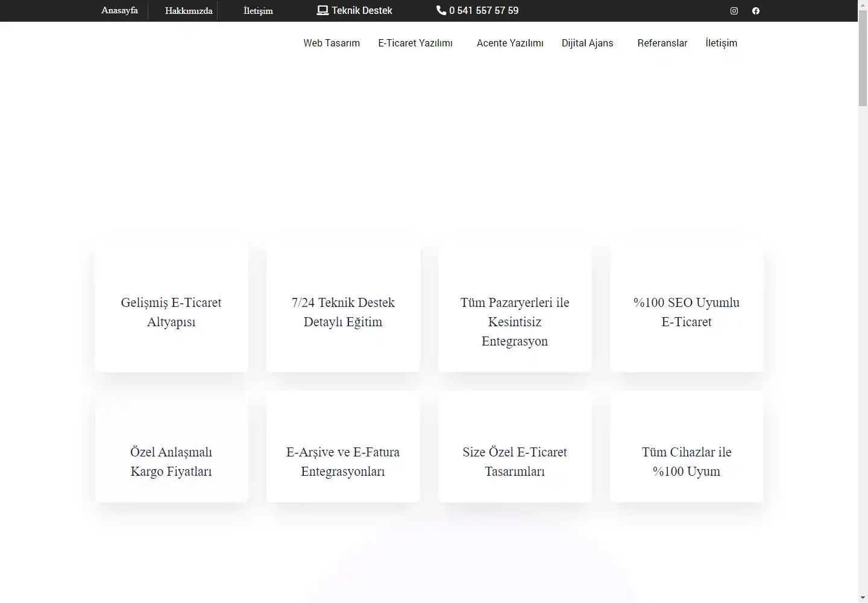Select the Size Özel E-Ticaret Tasarımları card

(515, 447)
